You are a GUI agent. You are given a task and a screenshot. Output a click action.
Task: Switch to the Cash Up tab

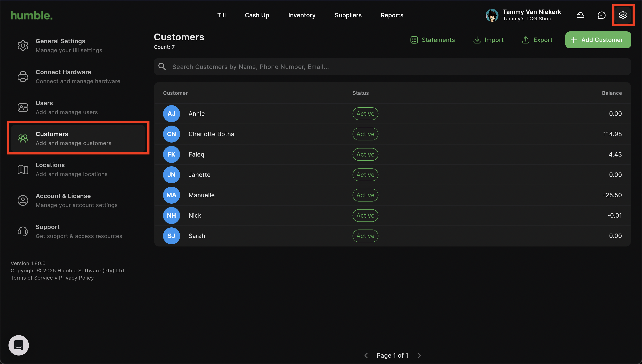pos(257,15)
